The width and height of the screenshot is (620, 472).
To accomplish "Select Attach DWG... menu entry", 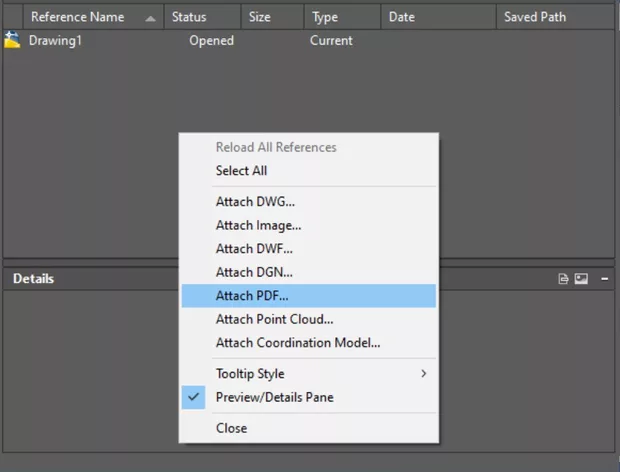I will pos(255,201).
